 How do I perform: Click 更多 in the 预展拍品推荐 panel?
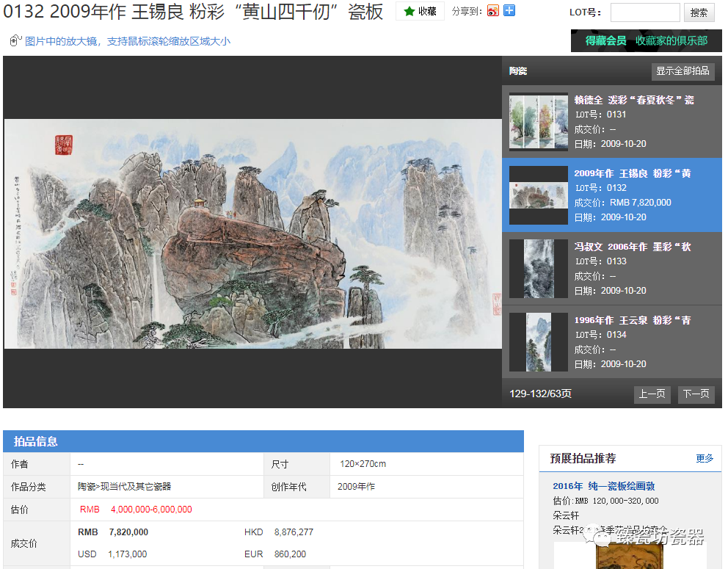(705, 458)
